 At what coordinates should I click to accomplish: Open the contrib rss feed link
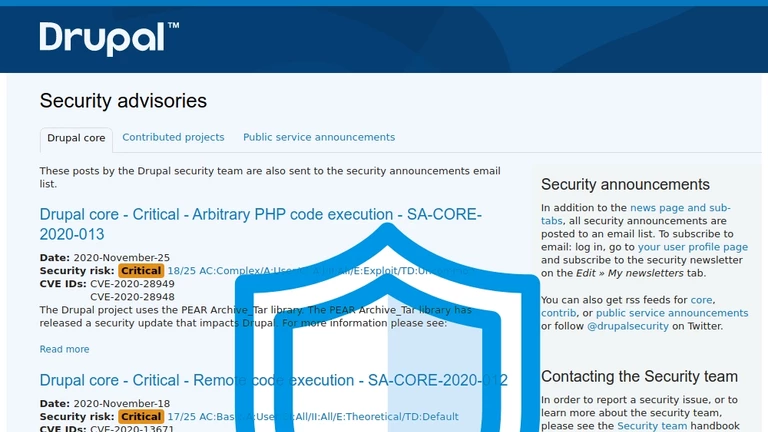(558, 313)
